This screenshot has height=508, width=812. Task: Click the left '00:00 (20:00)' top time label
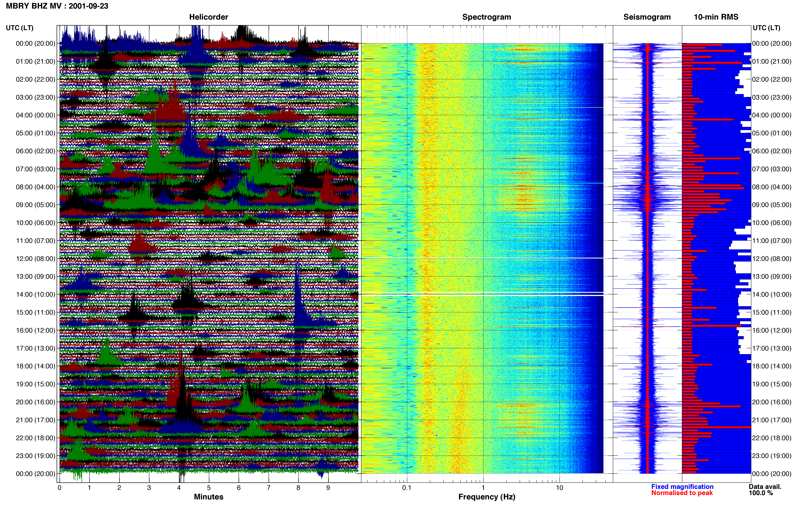coord(36,43)
